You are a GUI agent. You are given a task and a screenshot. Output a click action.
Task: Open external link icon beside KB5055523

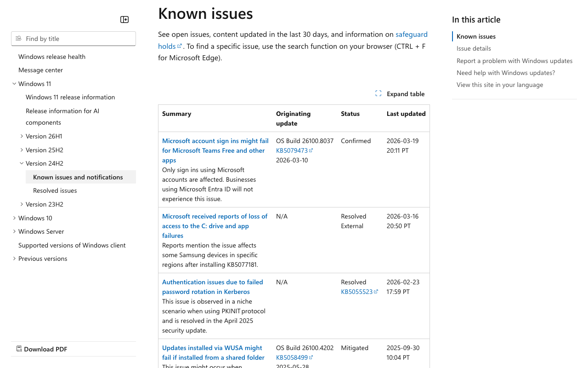pos(377,291)
